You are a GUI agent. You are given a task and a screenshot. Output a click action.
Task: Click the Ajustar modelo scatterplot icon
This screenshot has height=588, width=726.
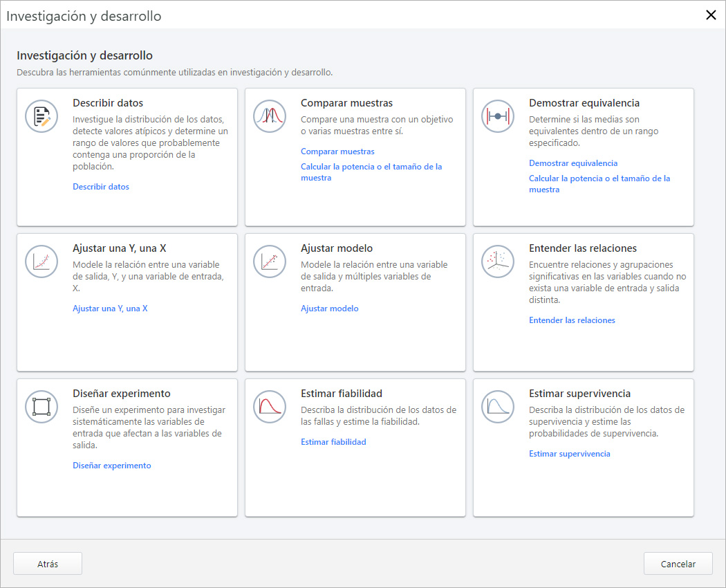tap(270, 261)
